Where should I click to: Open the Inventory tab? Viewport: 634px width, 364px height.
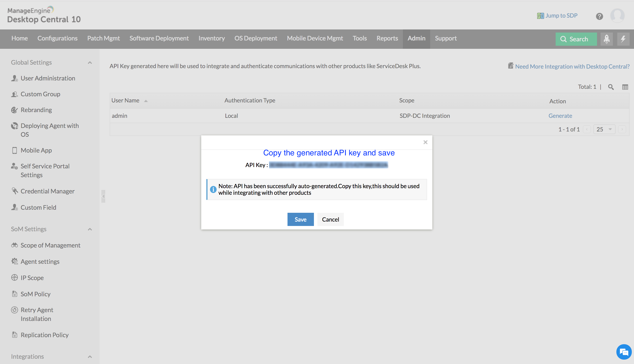click(212, 38)
